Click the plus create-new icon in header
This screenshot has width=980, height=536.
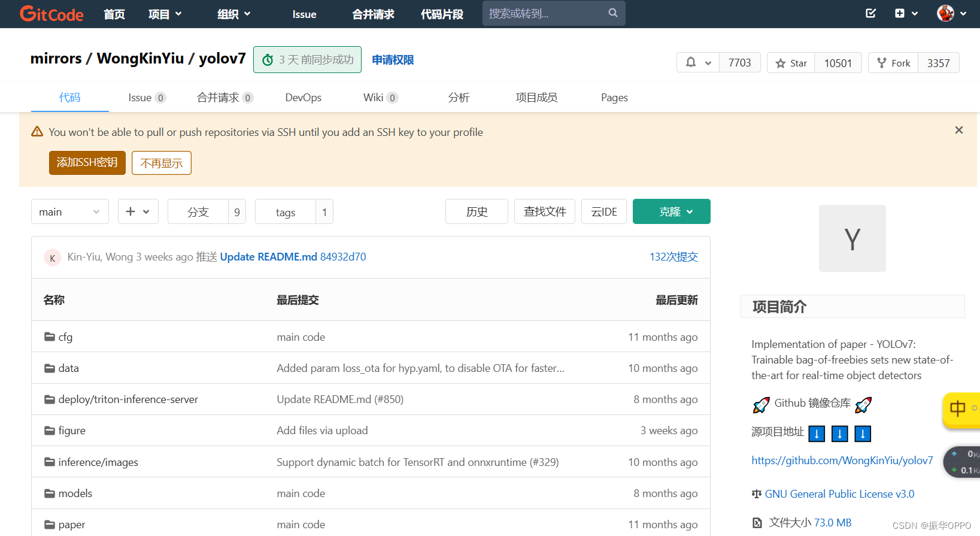coord(900,13)
